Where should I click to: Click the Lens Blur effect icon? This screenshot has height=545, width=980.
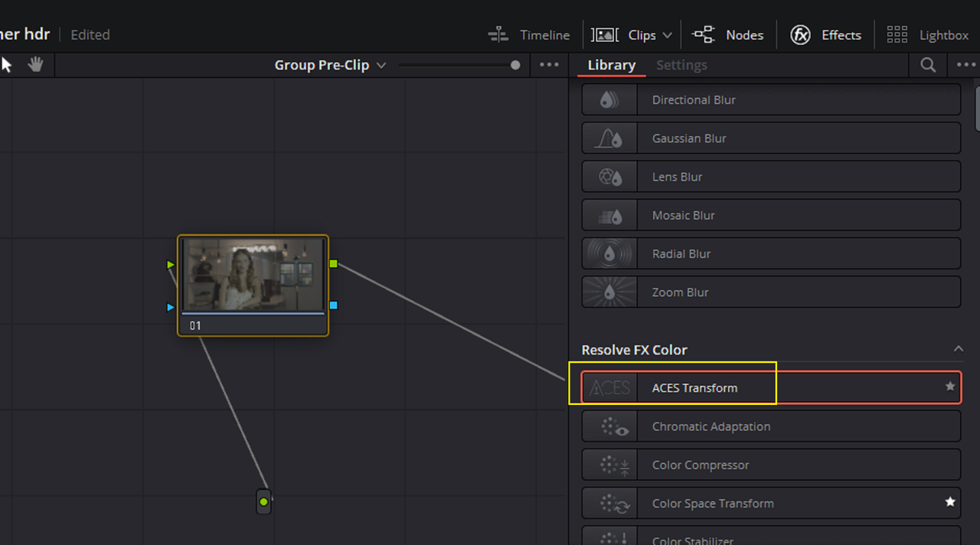(x=610, y=177)
